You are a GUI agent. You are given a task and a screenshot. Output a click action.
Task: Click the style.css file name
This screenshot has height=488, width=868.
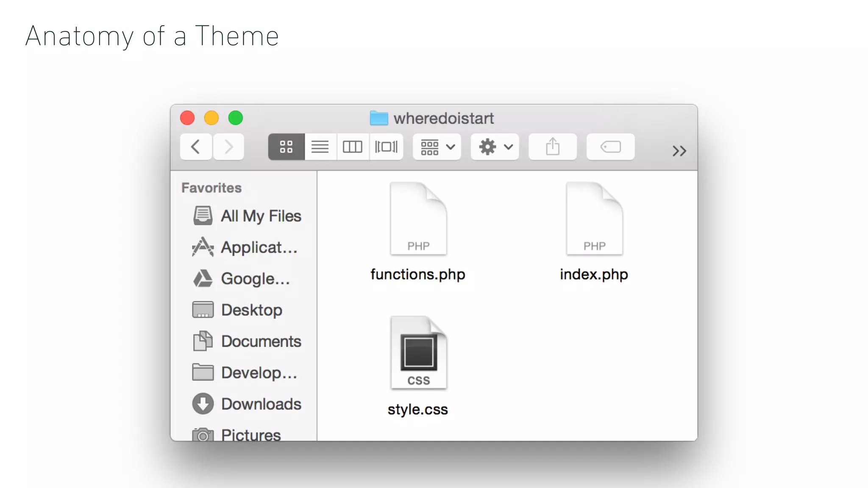[x=418, y=409]
